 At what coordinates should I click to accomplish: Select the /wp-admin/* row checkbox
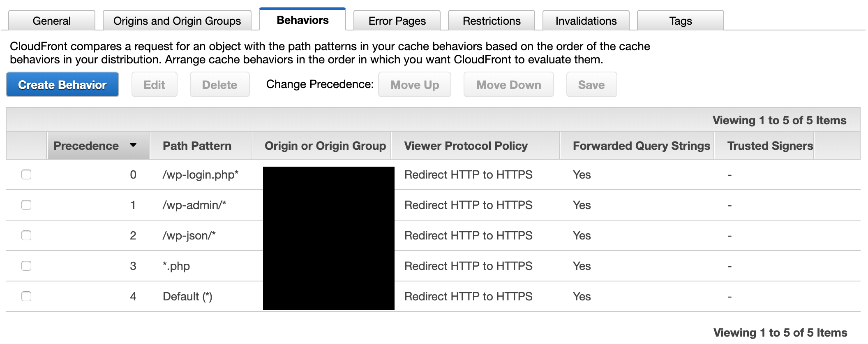(26, 205)
